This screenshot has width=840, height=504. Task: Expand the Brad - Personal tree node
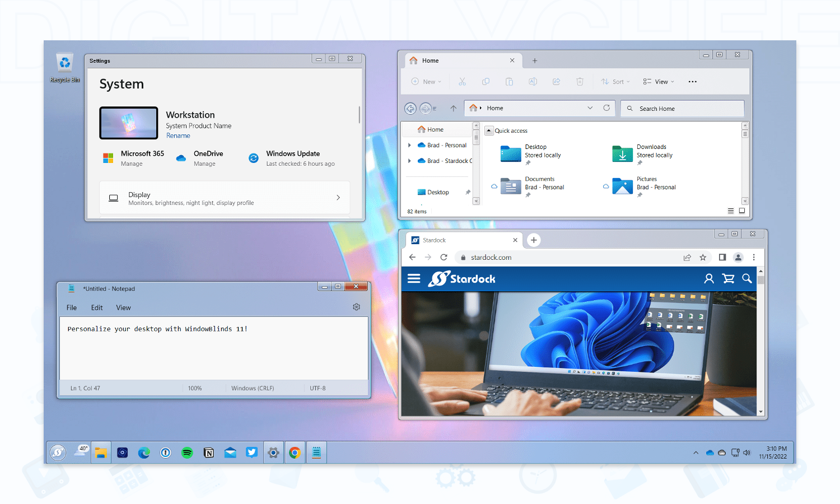(409, 145)
